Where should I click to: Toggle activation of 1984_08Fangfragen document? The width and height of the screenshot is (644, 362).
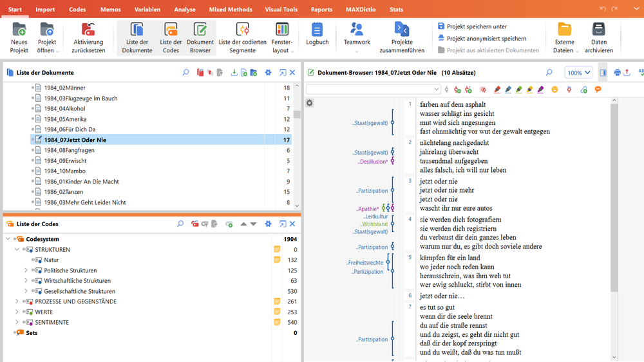pyautogui.click(x=33, y=150)
